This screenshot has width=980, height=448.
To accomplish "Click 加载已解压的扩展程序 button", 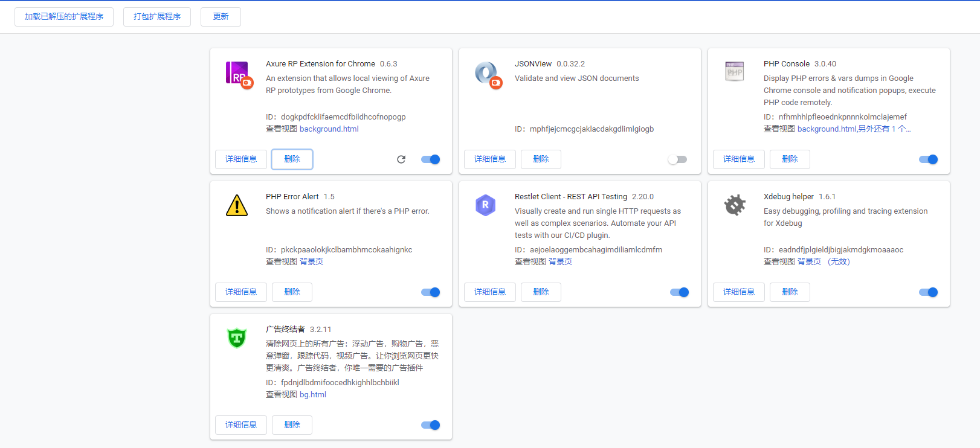I will click(x=64, y=17).
